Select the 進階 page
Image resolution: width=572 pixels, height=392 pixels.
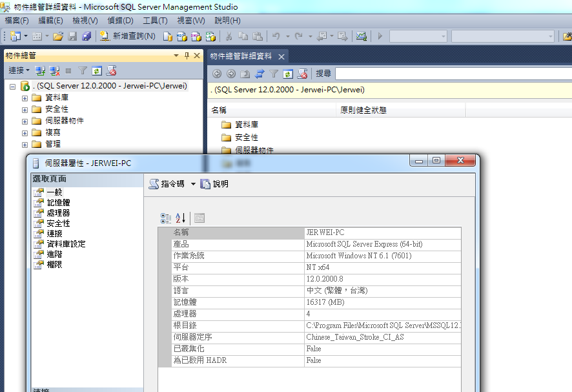(x=54, y=254)
